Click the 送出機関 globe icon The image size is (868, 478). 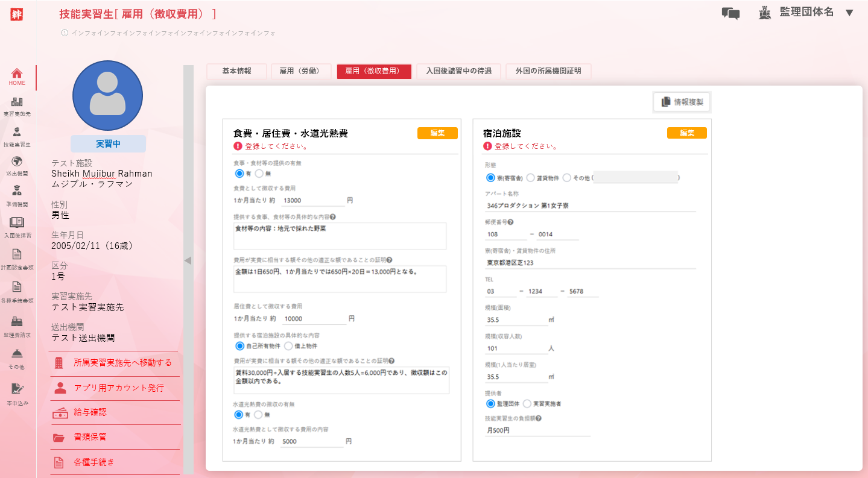(17, 162)
